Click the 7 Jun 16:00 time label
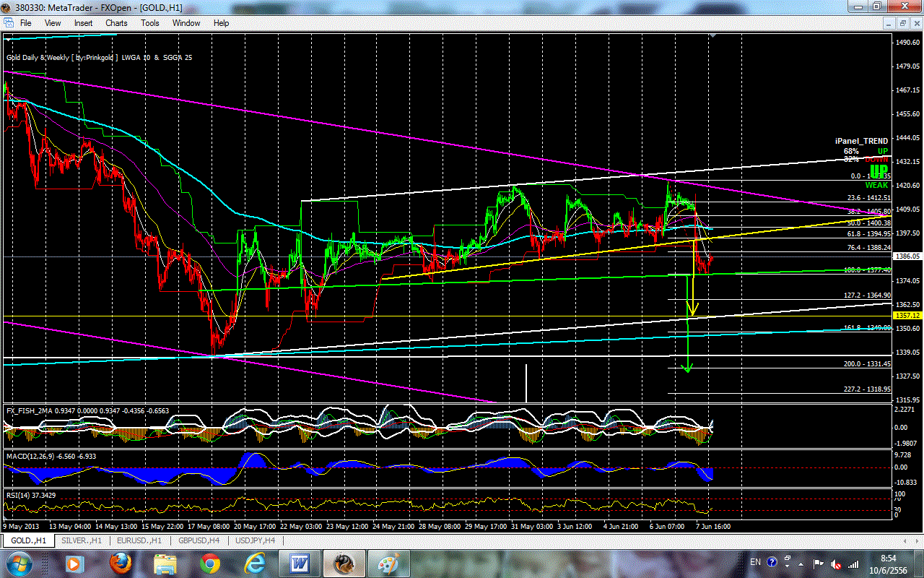This screenshot has height=578, width=924. click(712, 527)
